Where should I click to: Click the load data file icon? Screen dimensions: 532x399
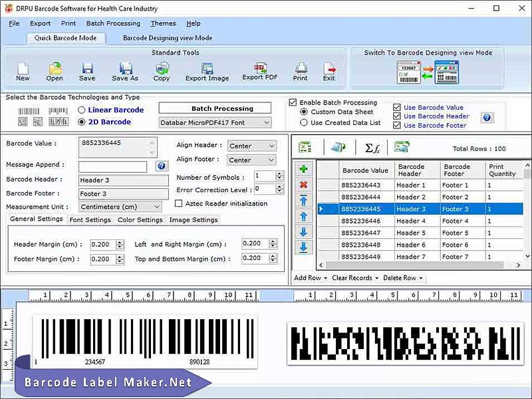338,147
